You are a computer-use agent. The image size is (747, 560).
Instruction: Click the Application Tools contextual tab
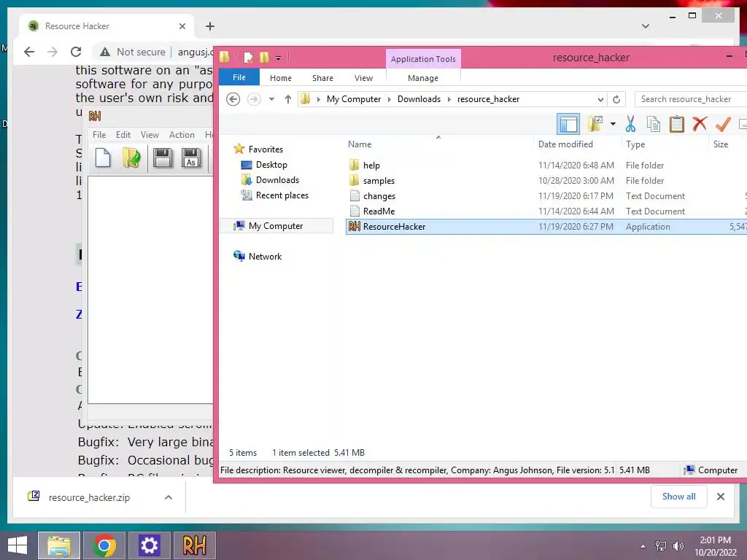423,59
